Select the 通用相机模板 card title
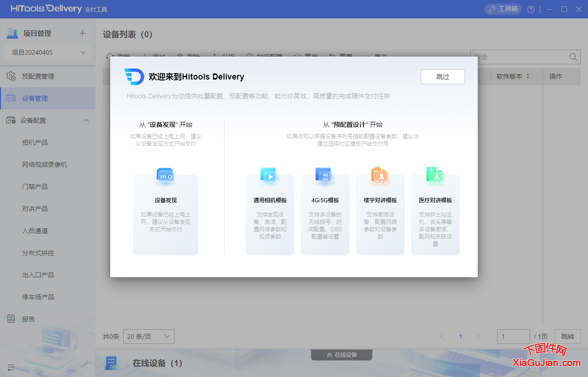Image resolution: width=588 pixels, height=377 pixels. (x=270, y=200)
